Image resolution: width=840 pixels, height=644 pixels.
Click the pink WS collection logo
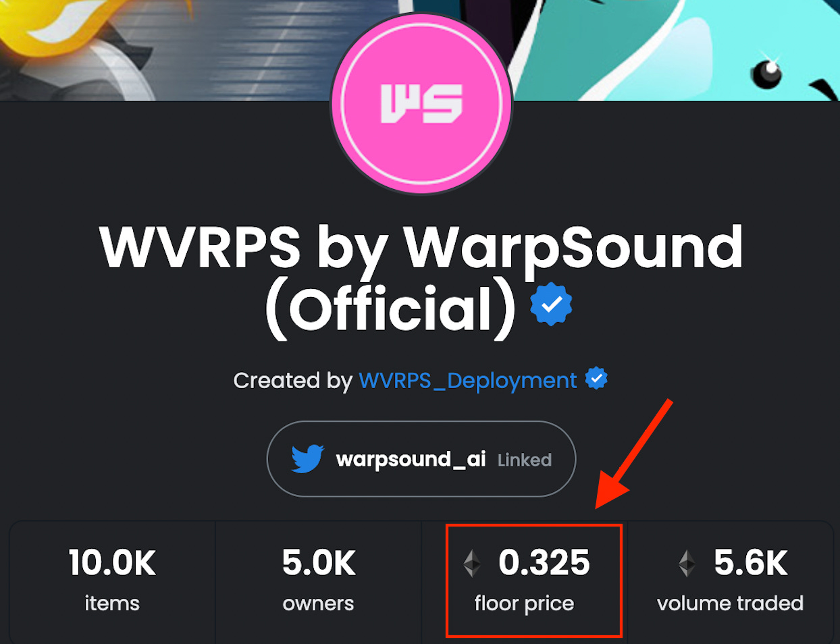point(421,105)
